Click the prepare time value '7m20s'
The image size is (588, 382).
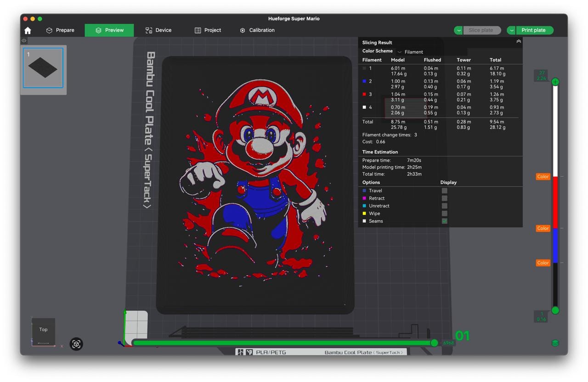click(x=415, y=160)
